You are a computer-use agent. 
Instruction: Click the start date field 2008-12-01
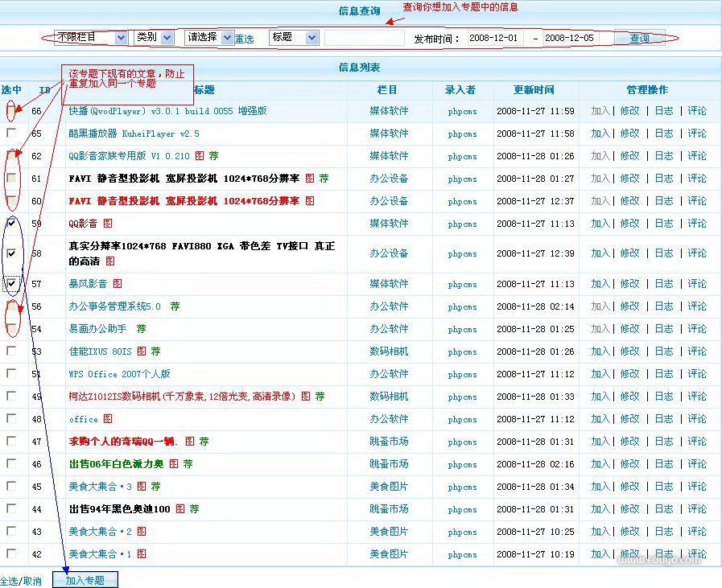[495, 39]
